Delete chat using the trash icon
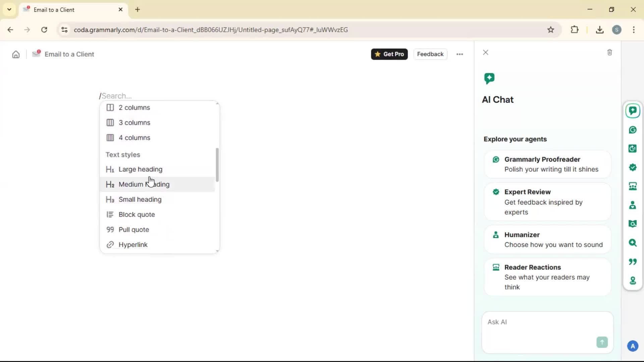Viewport: 644px width, 362px height. [609, 53]
